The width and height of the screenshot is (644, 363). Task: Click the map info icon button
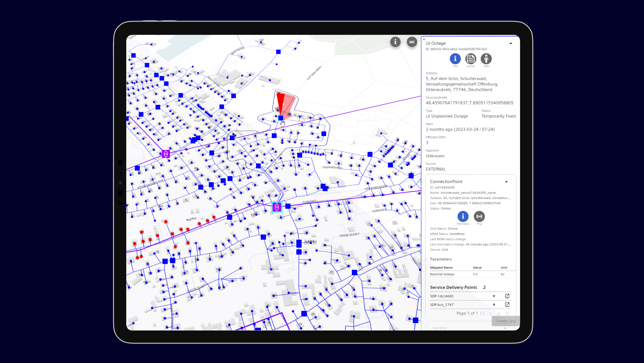tap(395, 42)
